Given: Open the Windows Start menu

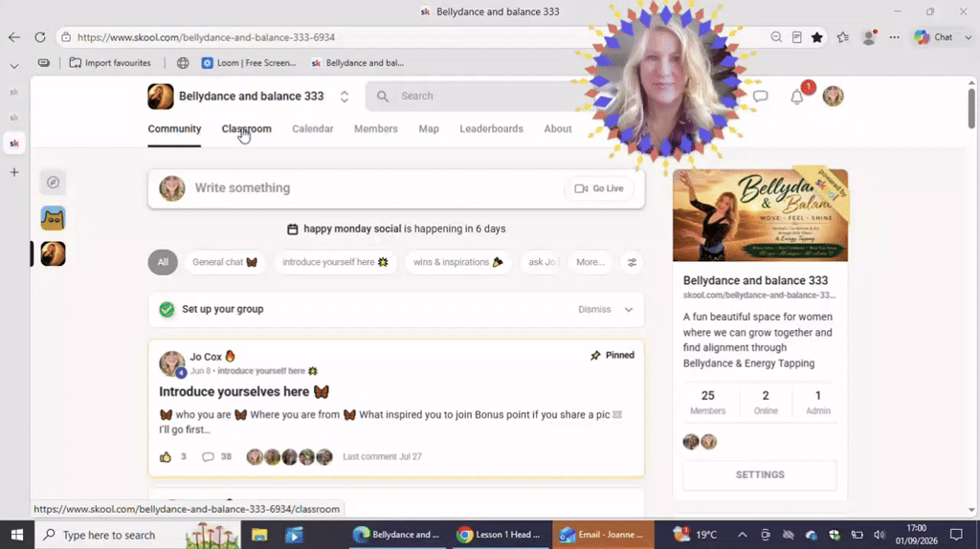Looking at the screenshot, I should pos(17,536).
